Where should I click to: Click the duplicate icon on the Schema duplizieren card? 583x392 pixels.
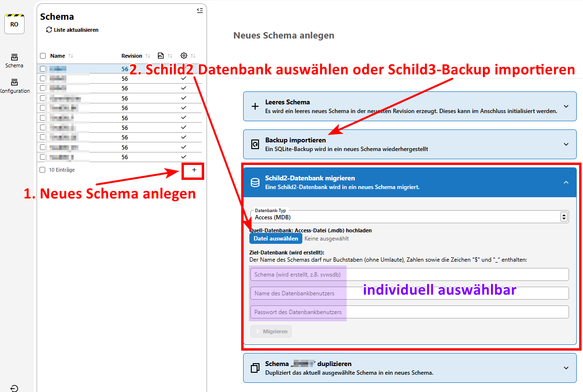[x=255, y=367]
